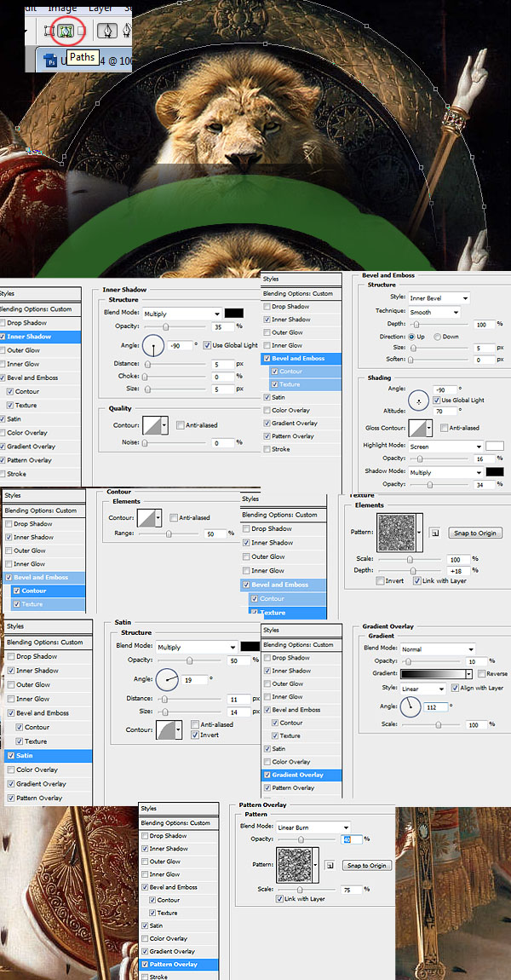Open the Layer menu
Screen dimensions: 511x980
(100, 9)
